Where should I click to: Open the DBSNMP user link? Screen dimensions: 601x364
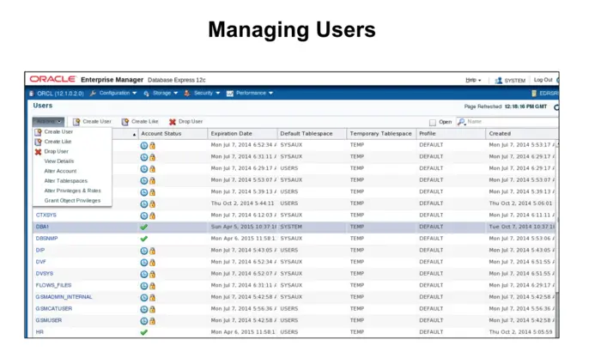click(46, 239)
